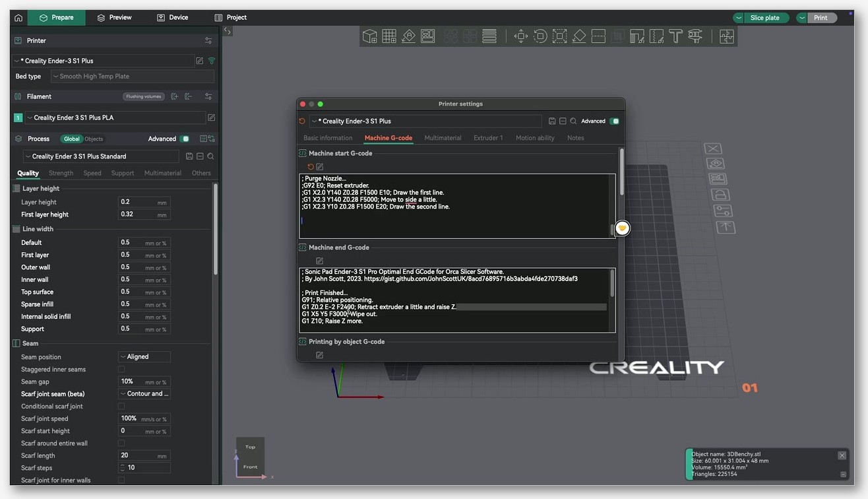Click the home icon in the top bar

click(x=18, y=18)
